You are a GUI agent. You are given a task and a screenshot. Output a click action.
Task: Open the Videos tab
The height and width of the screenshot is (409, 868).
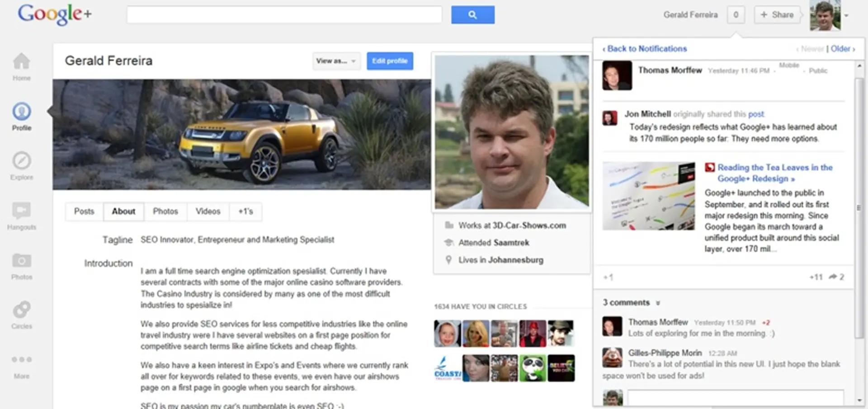click(208, 212)
